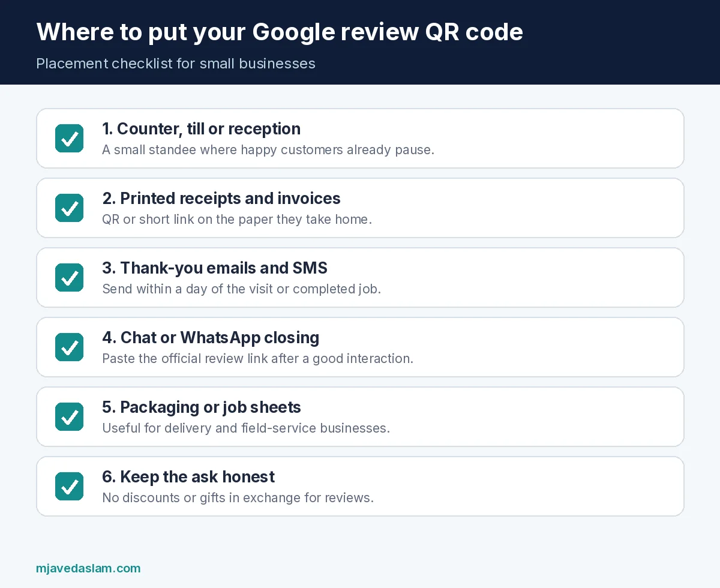The width and height of the screenshot is (720, 588).
Task: Click the title 'Where to put your Google review QR code'
Action: (x=280, y=32)
